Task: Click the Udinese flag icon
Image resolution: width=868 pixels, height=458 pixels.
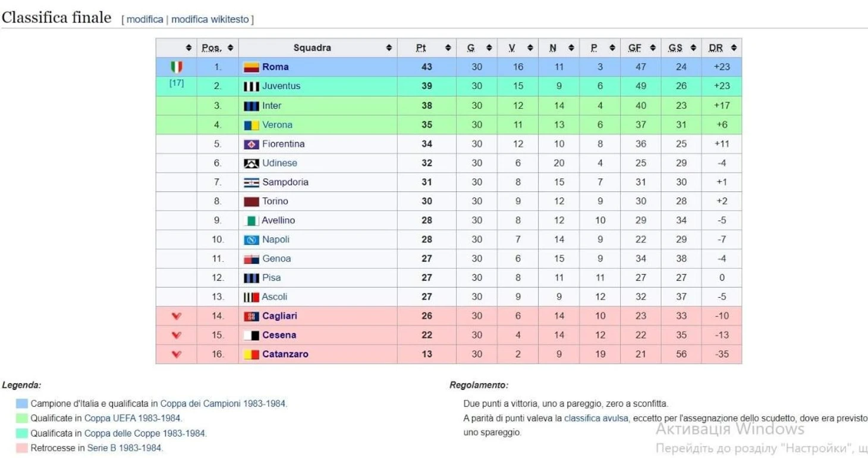Action: click(x=251, y=163)
